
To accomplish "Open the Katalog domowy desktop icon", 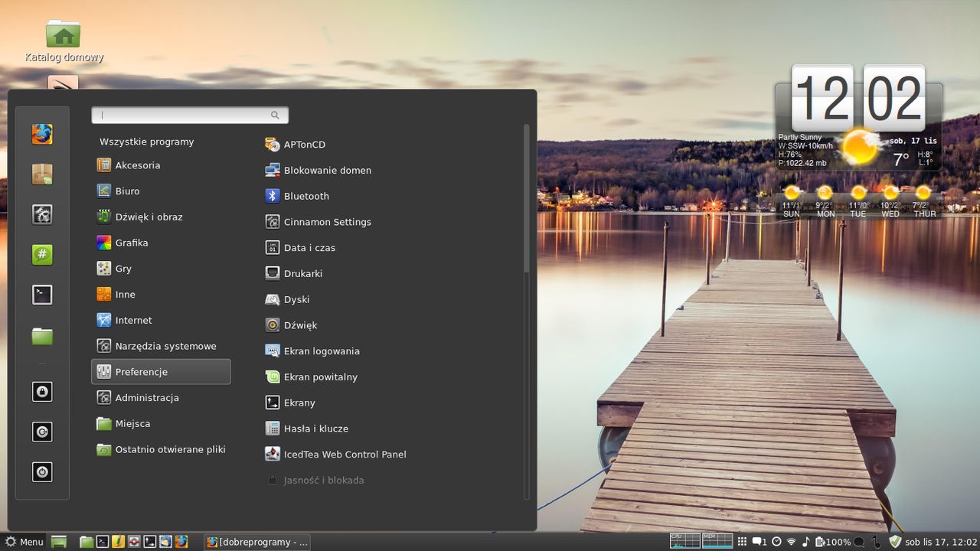I will [x=64, y=41].
